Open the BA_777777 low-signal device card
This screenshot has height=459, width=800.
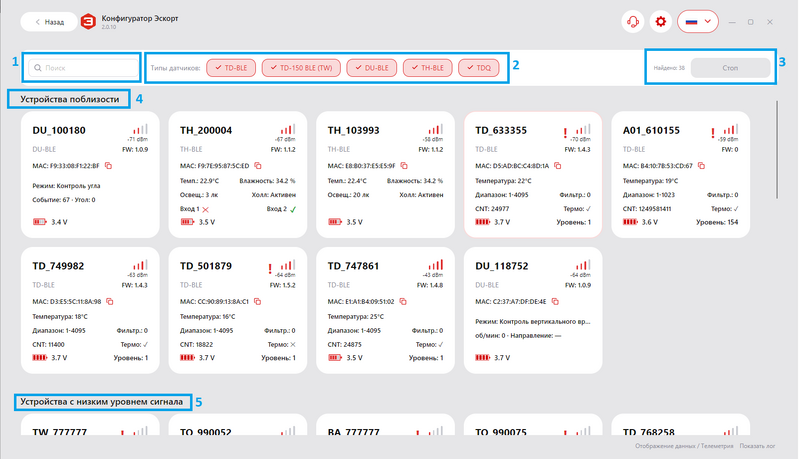click(x=385, y=425)
